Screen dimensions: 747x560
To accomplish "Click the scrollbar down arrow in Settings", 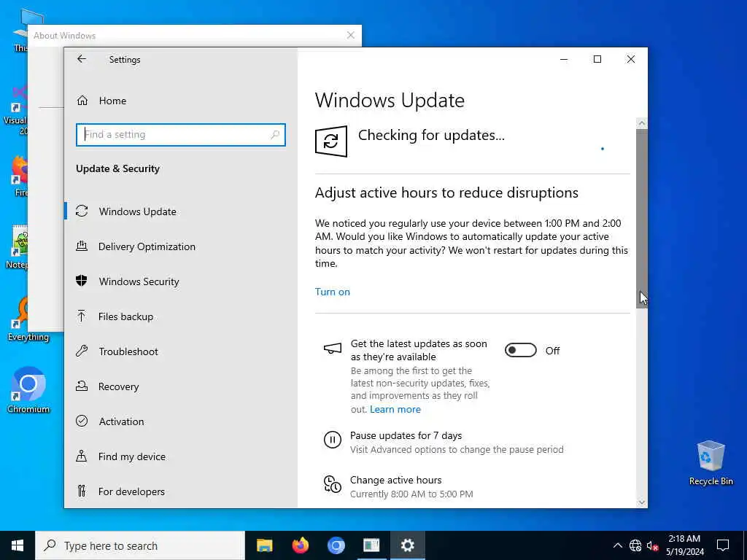I will coord(642,502).
